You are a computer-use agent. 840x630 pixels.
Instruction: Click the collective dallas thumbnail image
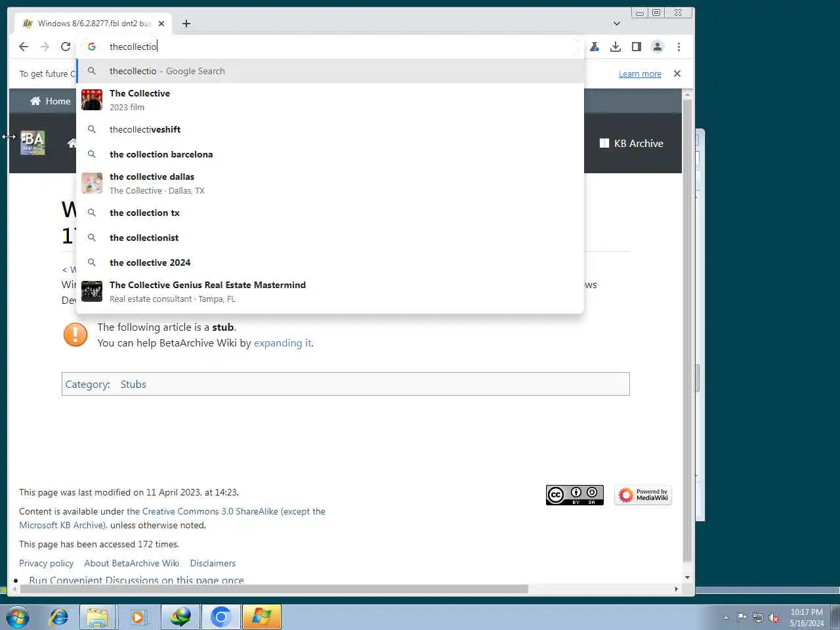[92, 183]
